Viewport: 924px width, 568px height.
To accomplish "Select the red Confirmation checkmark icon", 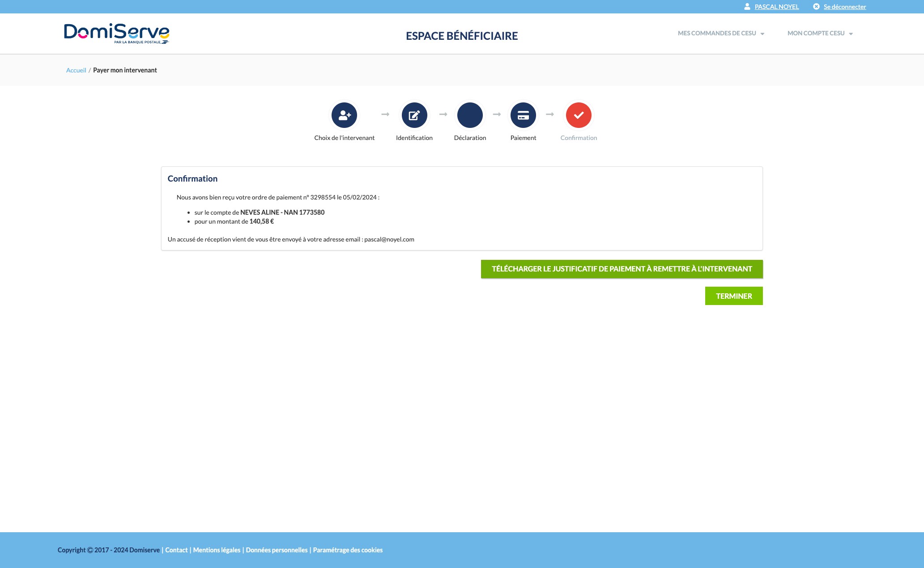I will click(x=579, y=115).
